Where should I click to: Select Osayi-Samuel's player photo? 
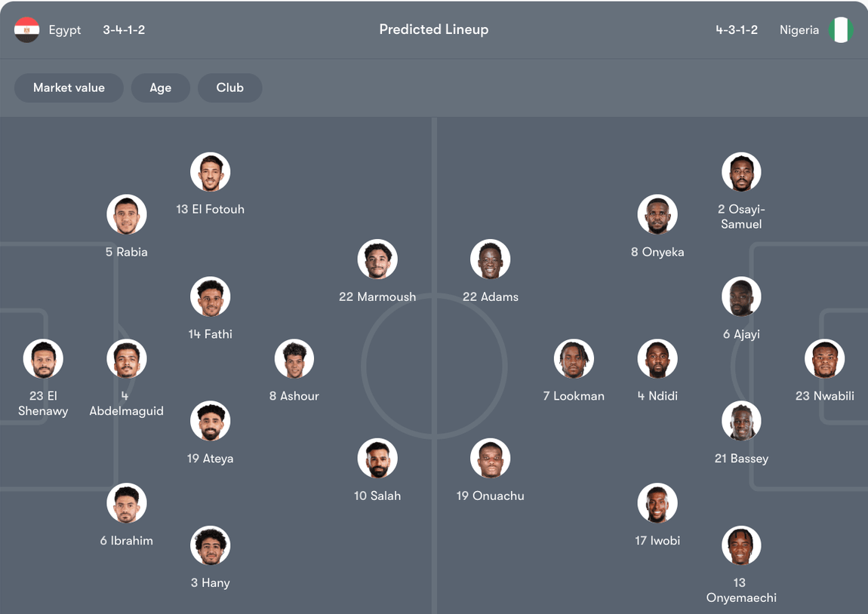point(741,173)
